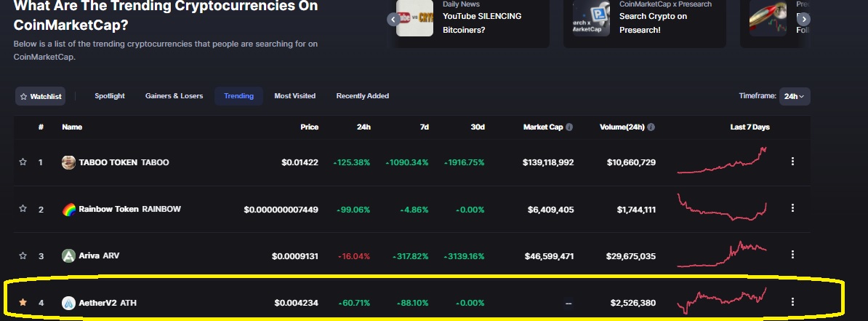Open the YouTube SILENCING Bitcoiners headline
The height and width of the screenshot is (321, 868).
coord(482,23)
